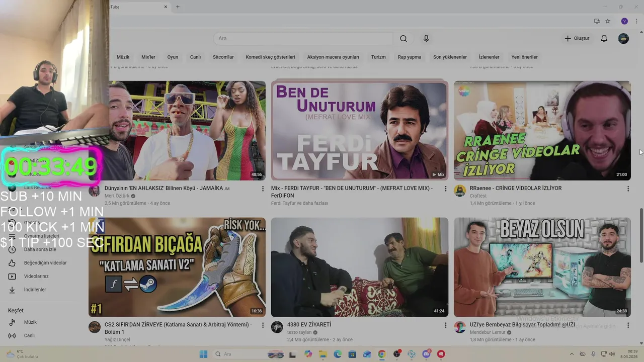The image size is (644, 362).
Task: Click the page vertical scrollbar thumb
Action: pos(640,235)
